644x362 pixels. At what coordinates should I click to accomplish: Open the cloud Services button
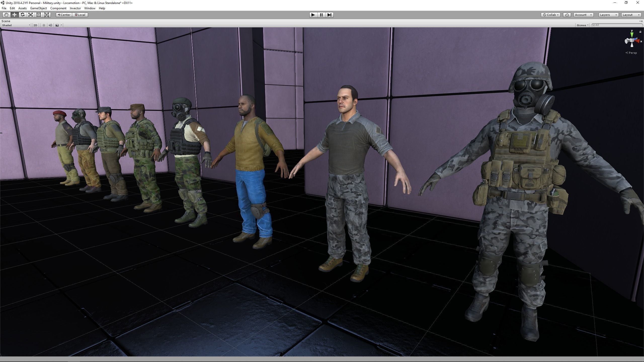567,15
